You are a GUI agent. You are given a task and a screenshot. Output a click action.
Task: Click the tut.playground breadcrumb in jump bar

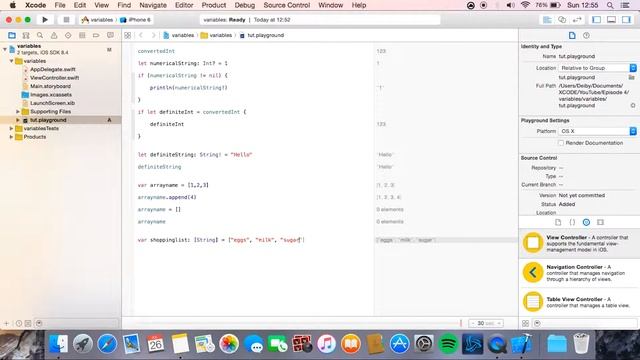tap(262, 36)
